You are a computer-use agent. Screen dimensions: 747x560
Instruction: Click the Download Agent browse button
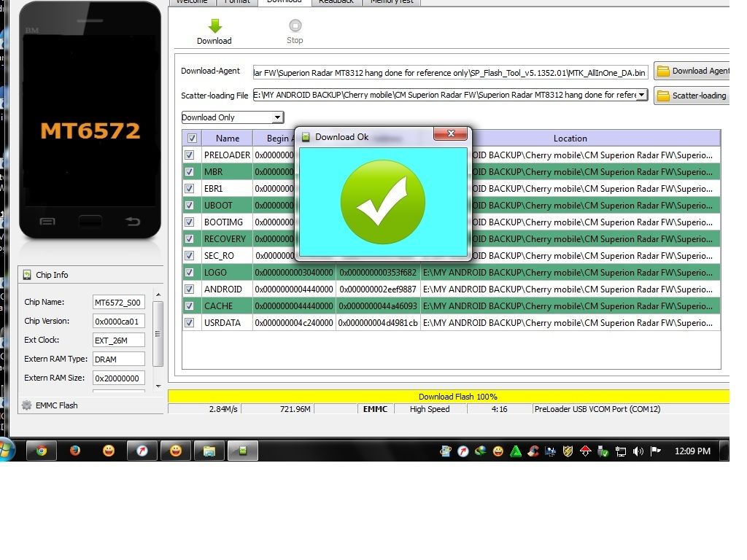pos(692,71)
